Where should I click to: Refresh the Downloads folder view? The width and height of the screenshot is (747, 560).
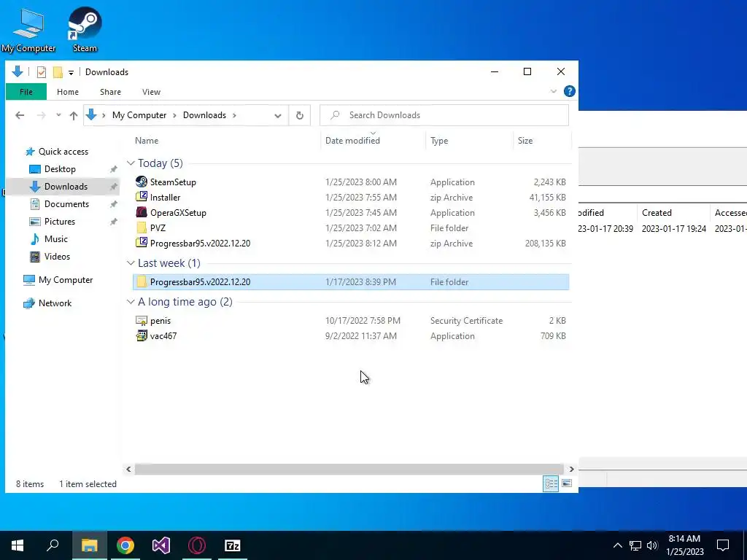[300, 115]
